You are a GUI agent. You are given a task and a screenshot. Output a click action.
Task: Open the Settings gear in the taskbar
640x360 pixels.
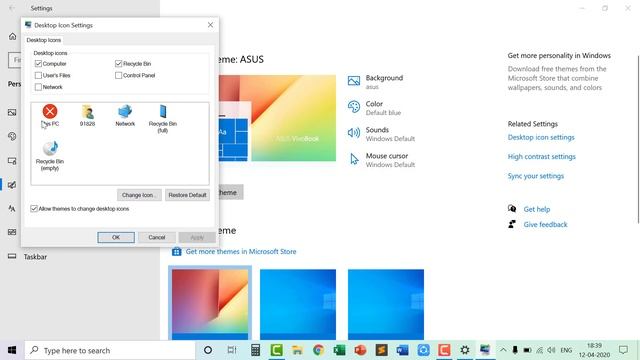pyautogui.click(x=464, y=350)
